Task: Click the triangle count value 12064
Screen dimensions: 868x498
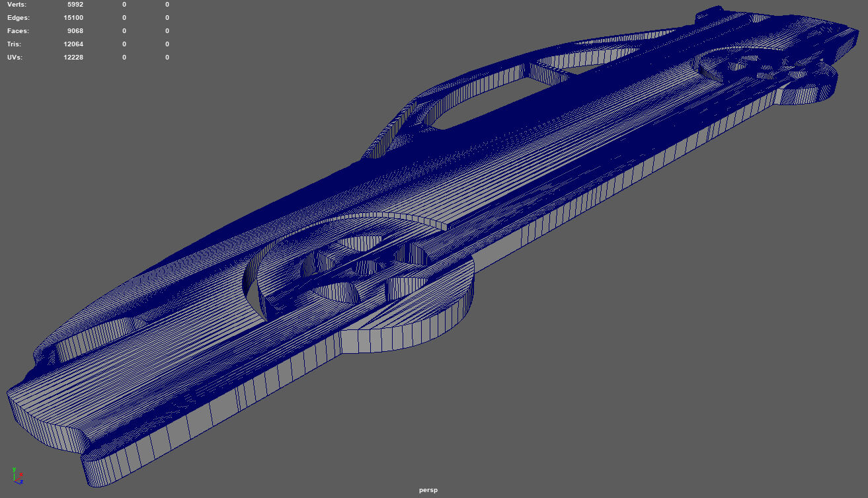Action: (73, 44)
